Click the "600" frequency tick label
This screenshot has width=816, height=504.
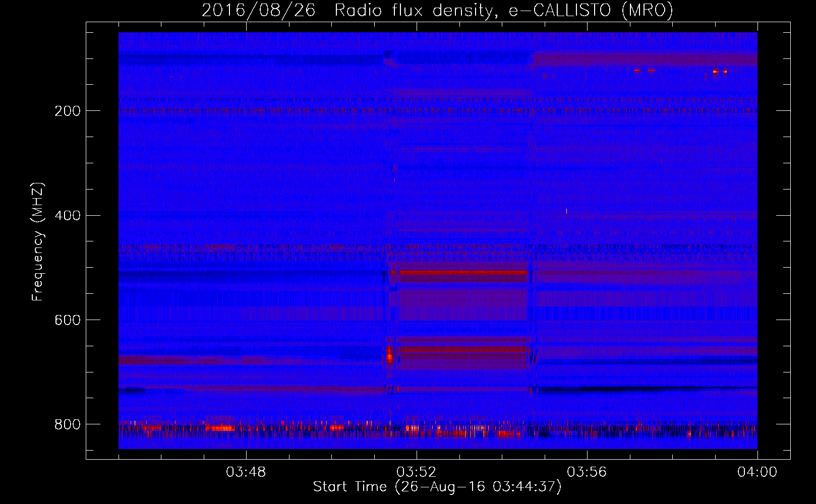click(x=68, y=321)
